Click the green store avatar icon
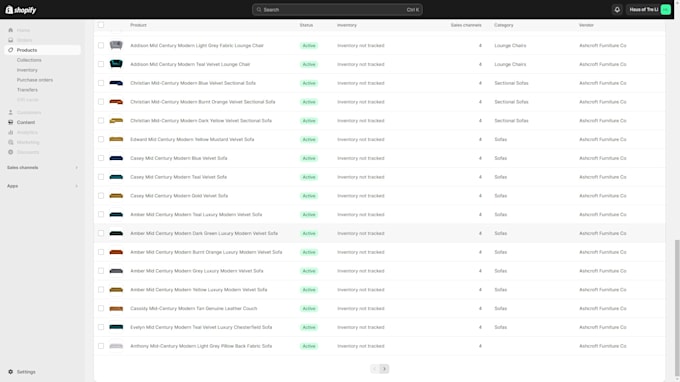The height and width of the screenshot is (382, 680). pos(665,10)
